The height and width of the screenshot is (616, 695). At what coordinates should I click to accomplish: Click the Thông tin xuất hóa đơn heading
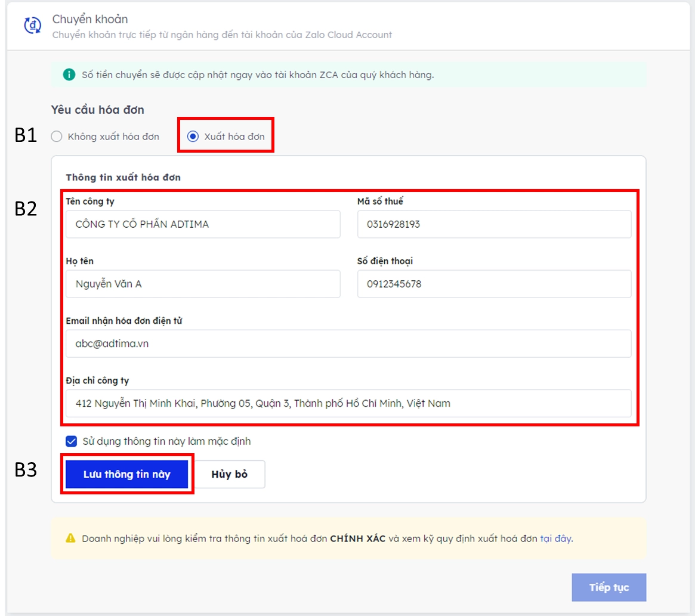pos(123,177)
